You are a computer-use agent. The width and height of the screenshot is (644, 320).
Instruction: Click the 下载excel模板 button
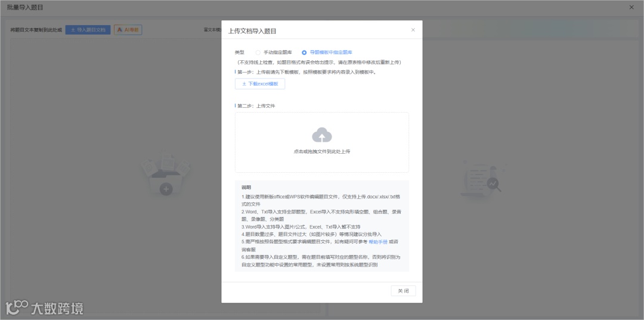[260, 83]
